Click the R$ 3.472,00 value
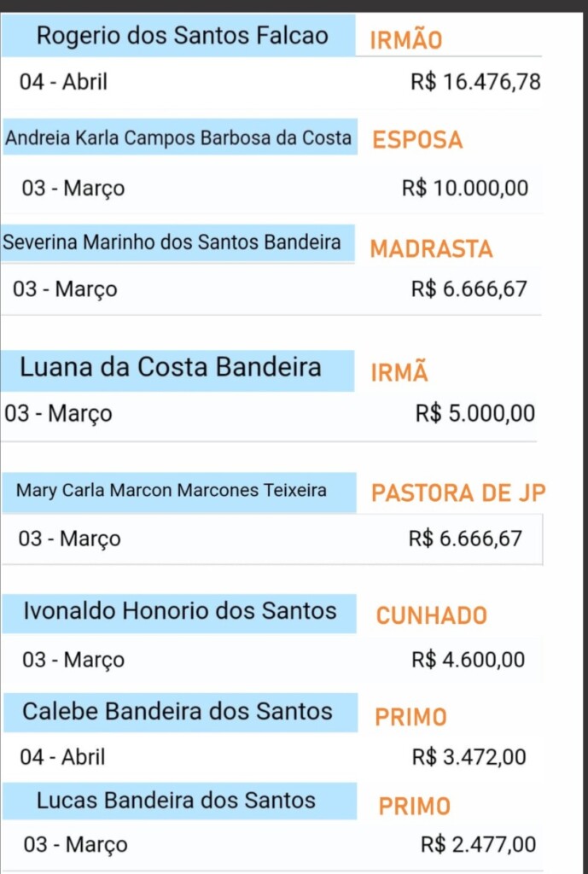 (x=469, y=757)
